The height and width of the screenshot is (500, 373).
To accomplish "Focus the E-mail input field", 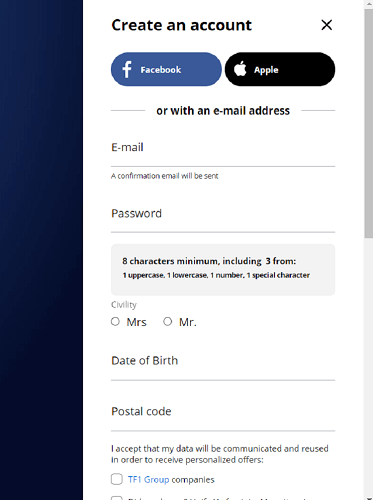I will (x=223, y=148).
